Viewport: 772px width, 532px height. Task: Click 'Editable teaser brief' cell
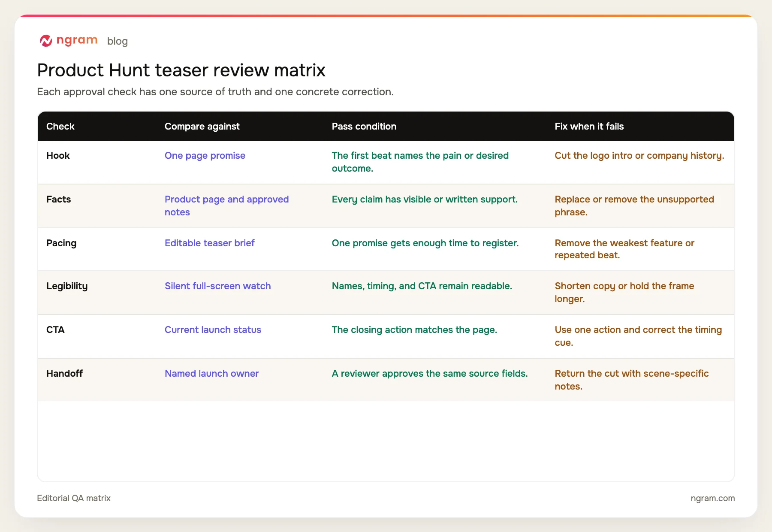pos(210,243)
